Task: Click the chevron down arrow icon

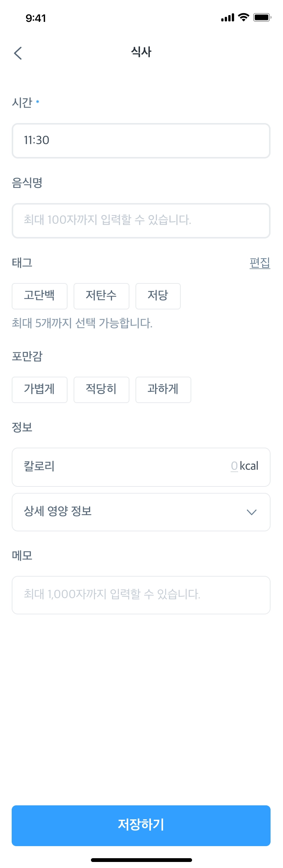Action: click(x=251, y=512)
